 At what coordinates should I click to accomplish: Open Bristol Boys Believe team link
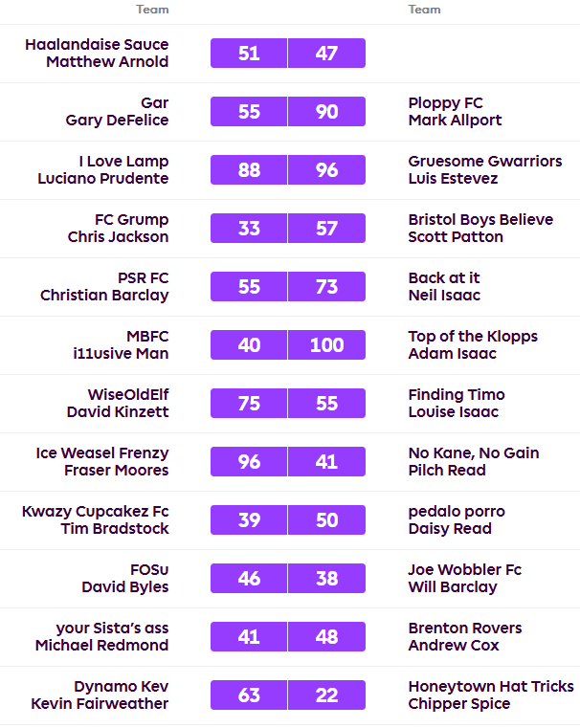(x=480, y=219)
